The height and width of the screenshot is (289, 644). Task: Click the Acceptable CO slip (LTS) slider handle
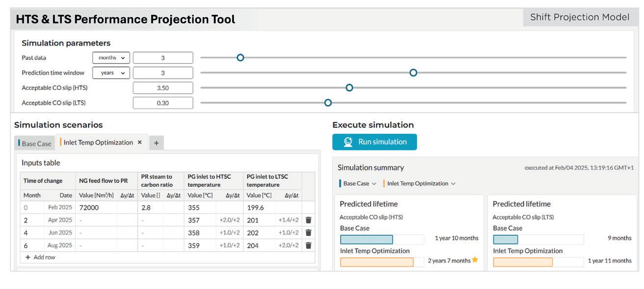328,103
